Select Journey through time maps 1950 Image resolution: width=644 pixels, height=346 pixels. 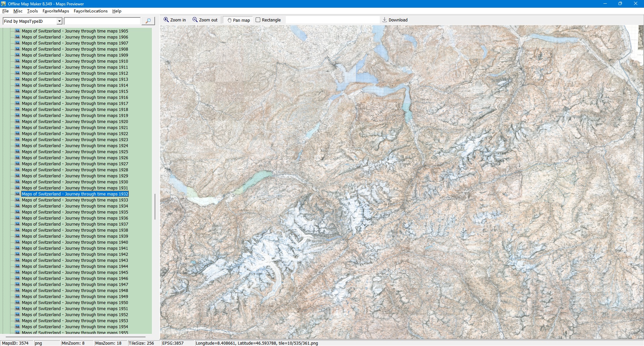(x=75, y=303)
